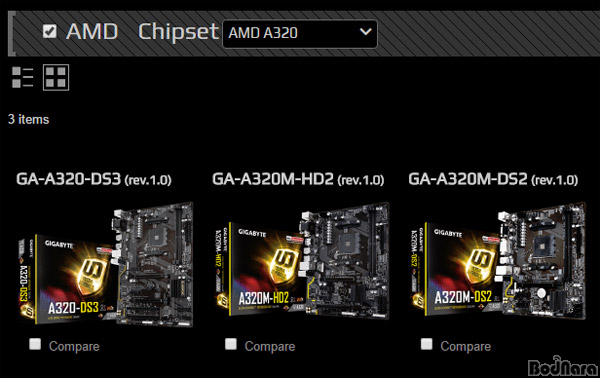Open GA-A320M-DS2 (rev.1.0) product title

(493, 179)
